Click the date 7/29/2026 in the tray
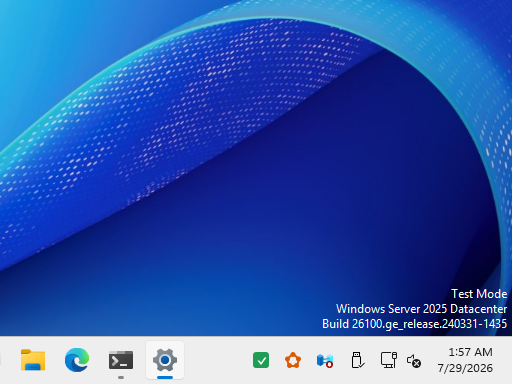 tap(465, 368)
